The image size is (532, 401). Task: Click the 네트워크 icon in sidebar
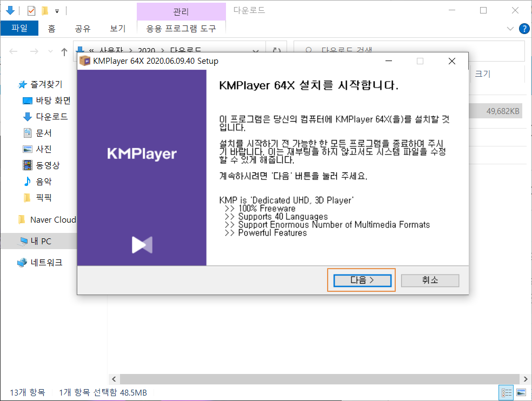[x=22, y=263]
